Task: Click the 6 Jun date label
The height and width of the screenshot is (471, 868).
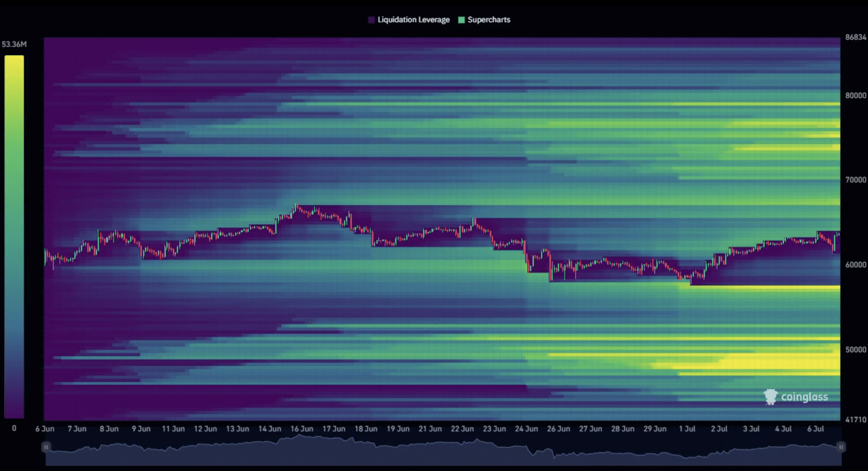Action: (x=45, y=429)
